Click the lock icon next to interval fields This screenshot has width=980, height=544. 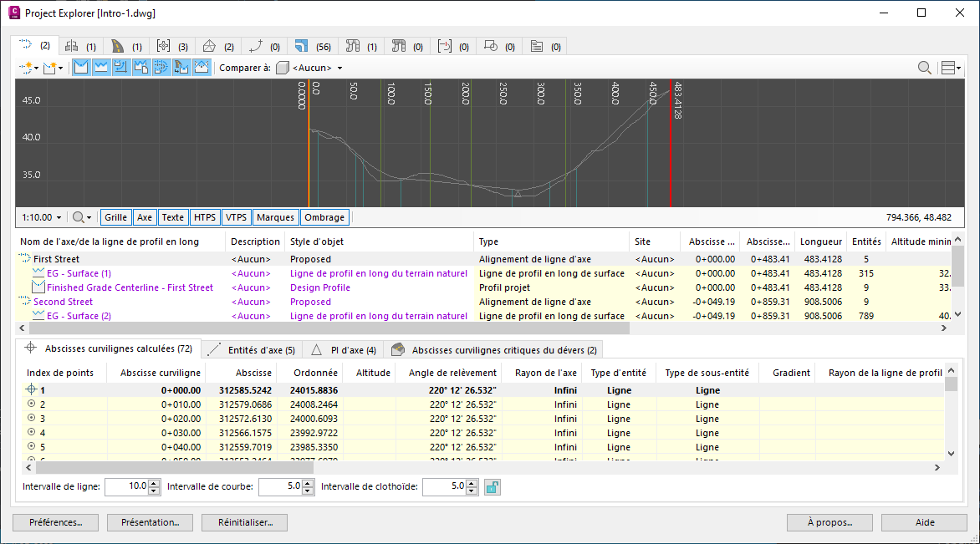click(493, 486)
